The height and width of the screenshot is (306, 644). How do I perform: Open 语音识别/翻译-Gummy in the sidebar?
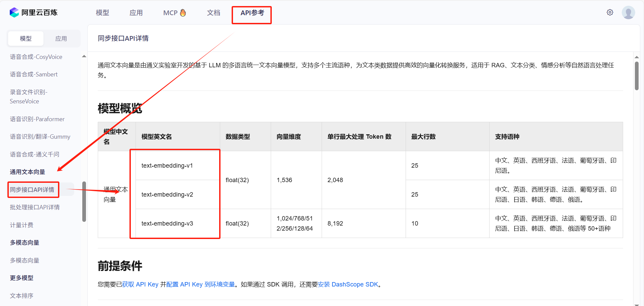(x=40, y=137)
